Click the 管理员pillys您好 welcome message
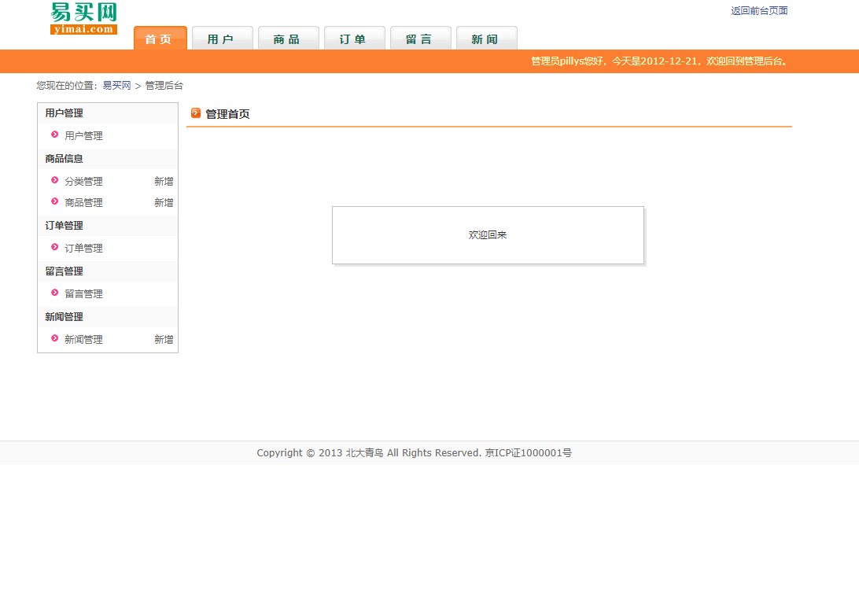 tap(659, 61)
